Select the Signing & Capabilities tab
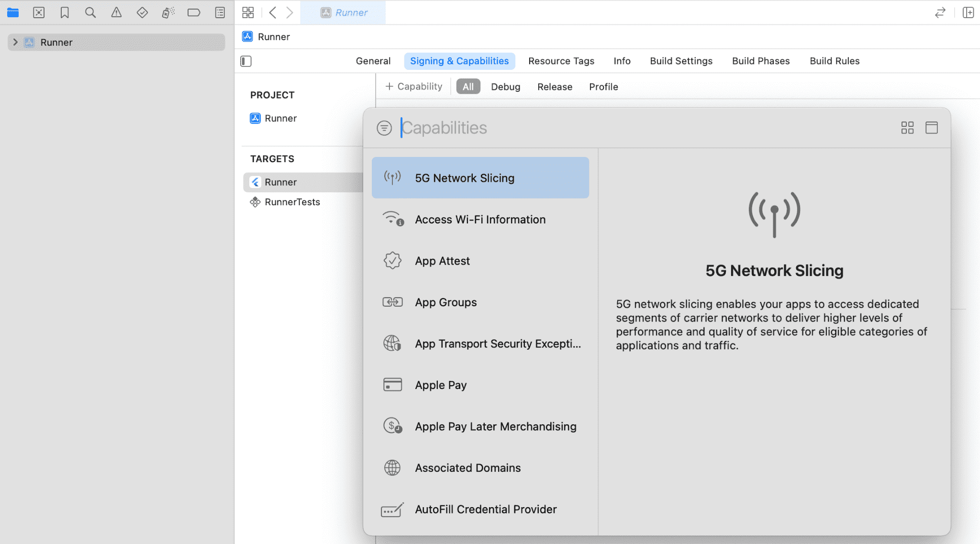This screenshot has height=544, width=980. (x=459, y=61)
